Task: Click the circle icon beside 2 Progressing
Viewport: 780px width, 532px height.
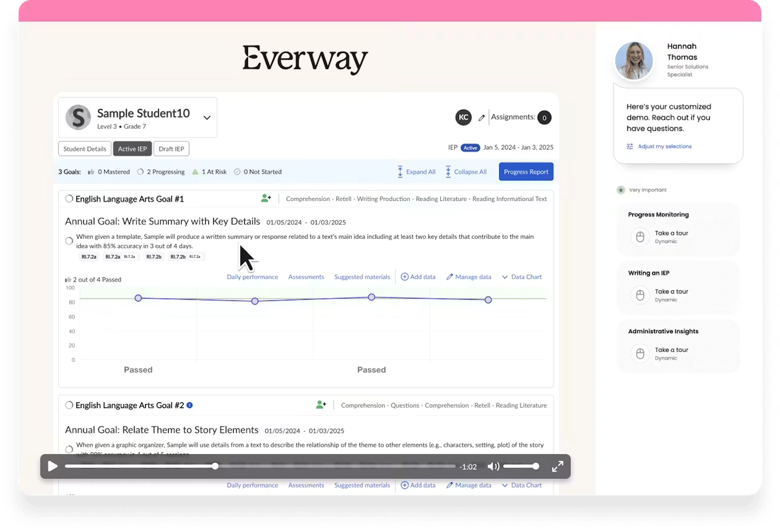Action: click(x=140, y=172)
